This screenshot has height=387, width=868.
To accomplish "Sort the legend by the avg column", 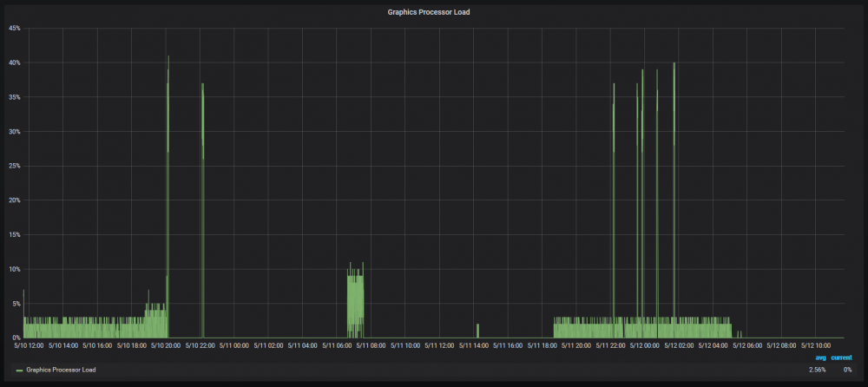I will (820, 357).
